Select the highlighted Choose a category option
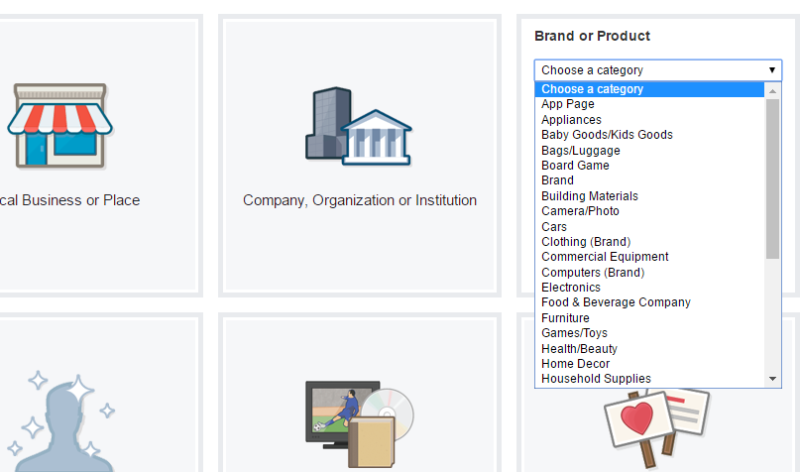Screen dimensions: 800x472 pos(649,89)
